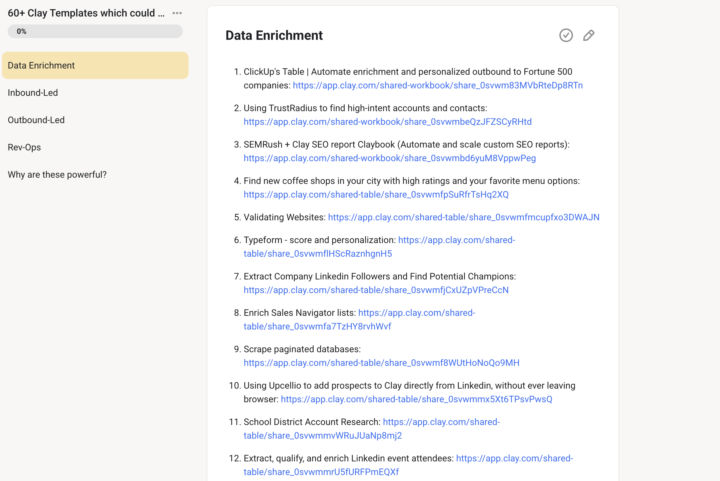Click the text 'SEMRush + Clay SEO report Claybook'

tap(319, 145)
